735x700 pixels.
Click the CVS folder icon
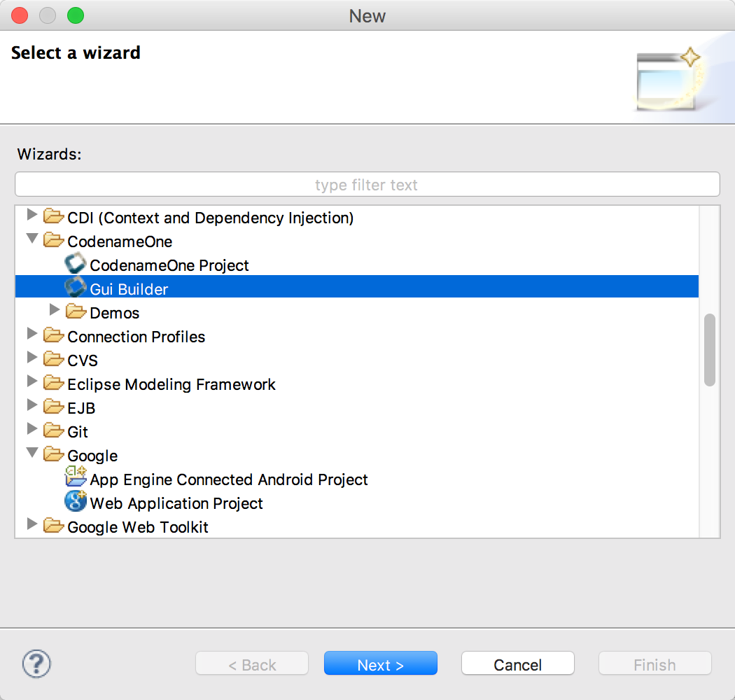[54, 359]
